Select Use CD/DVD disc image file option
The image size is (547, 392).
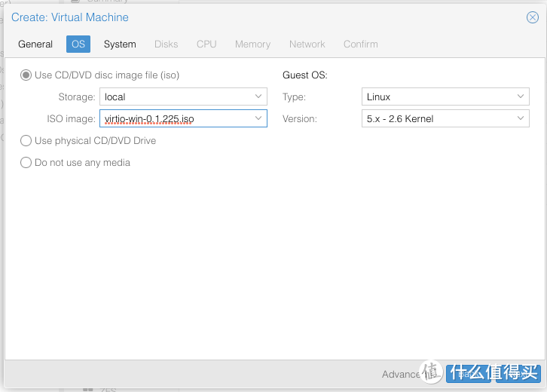[26, 75]
